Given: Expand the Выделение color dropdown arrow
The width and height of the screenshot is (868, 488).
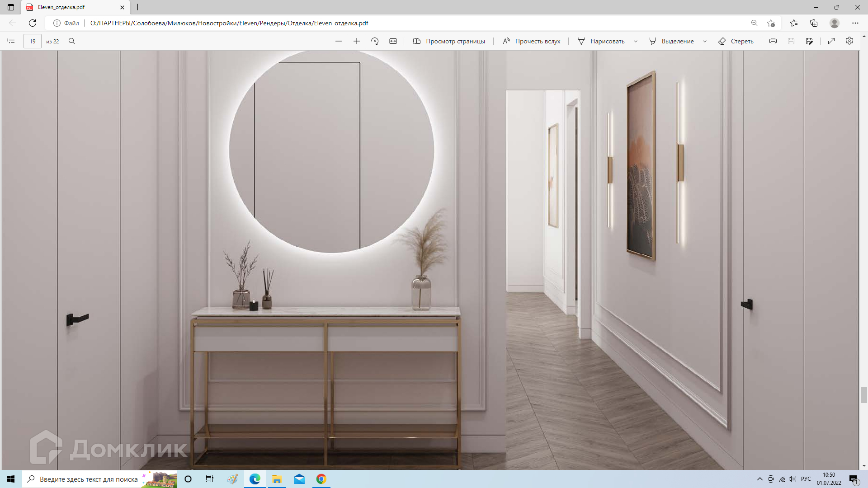Looking at the screenshot, I should tap(705, 41).
